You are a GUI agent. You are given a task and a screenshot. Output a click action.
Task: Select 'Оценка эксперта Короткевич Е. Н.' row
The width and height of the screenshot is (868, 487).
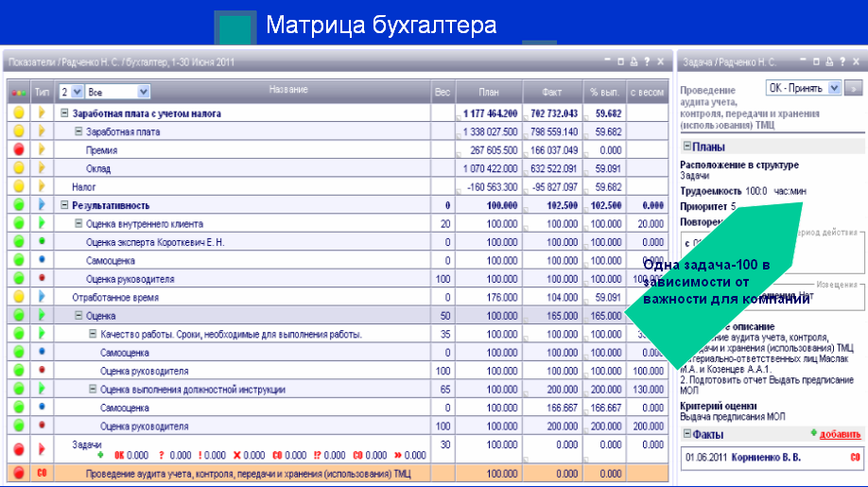[338, 242]
